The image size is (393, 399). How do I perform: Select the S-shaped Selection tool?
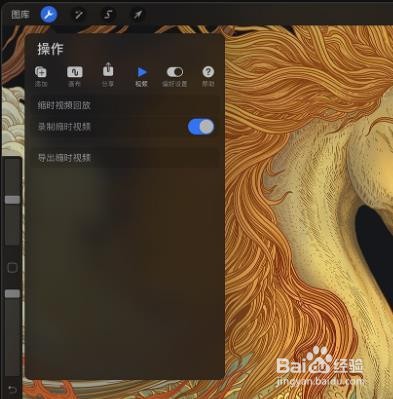tap(108, 15)
